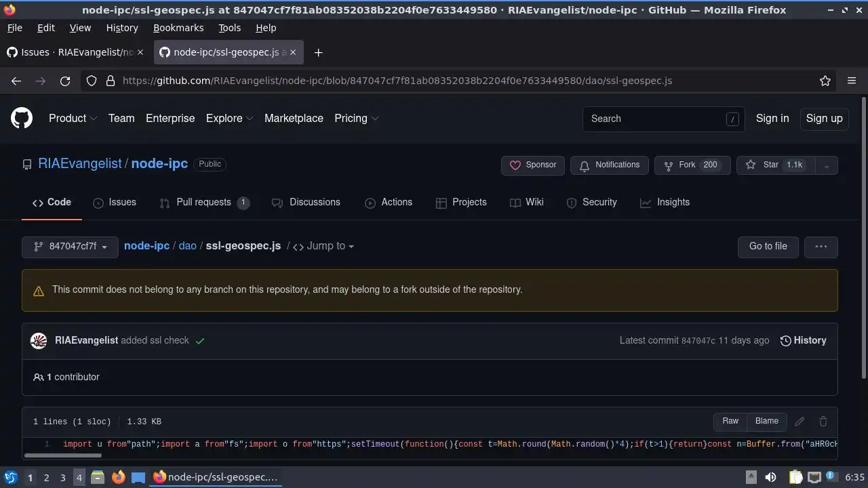The image size is (868, 488).
Task: Open the Insights tab
Action: [x=665, y=202]
